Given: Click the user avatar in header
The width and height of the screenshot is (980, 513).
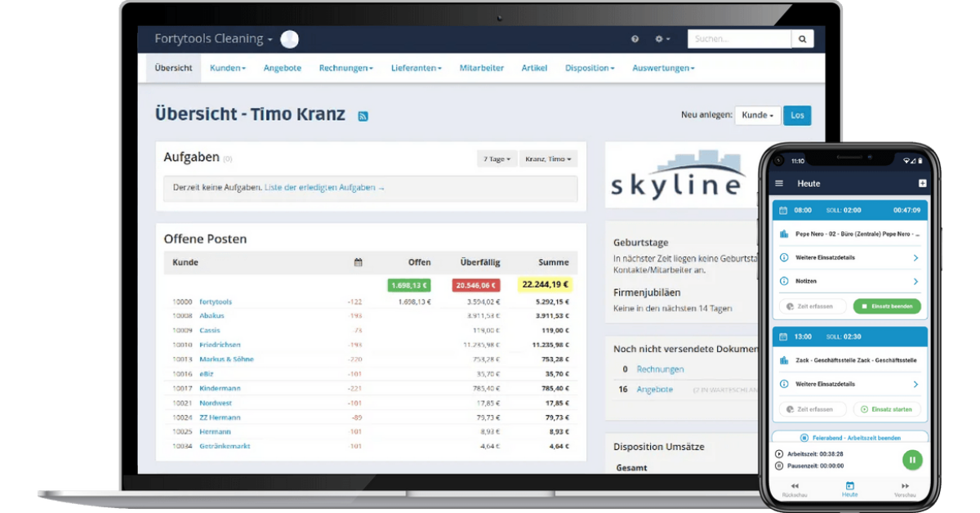Looking at the screenshot, I should (x=289, y=39).
